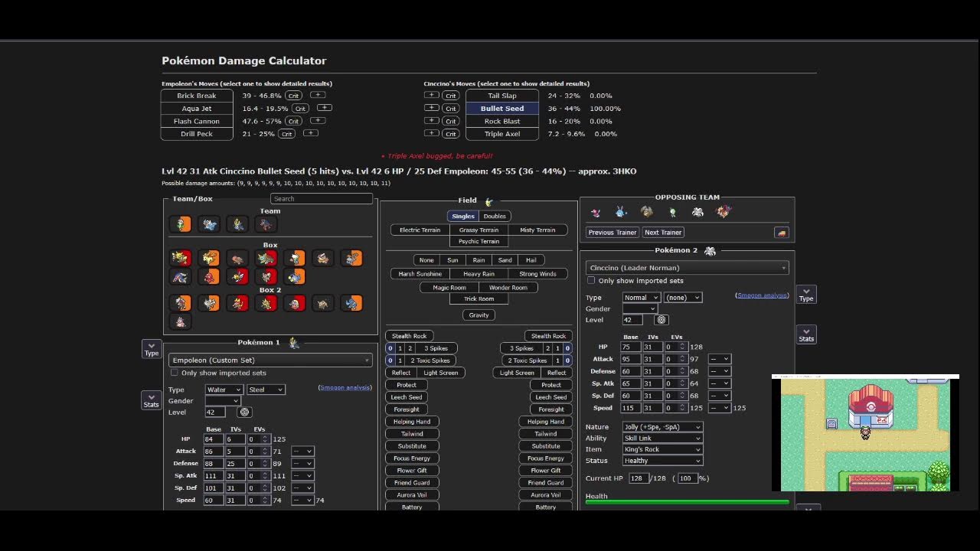Click the plus button beside Tail Slap
The width and height of the screenshot is (980, 551).
tap(432, 96)
